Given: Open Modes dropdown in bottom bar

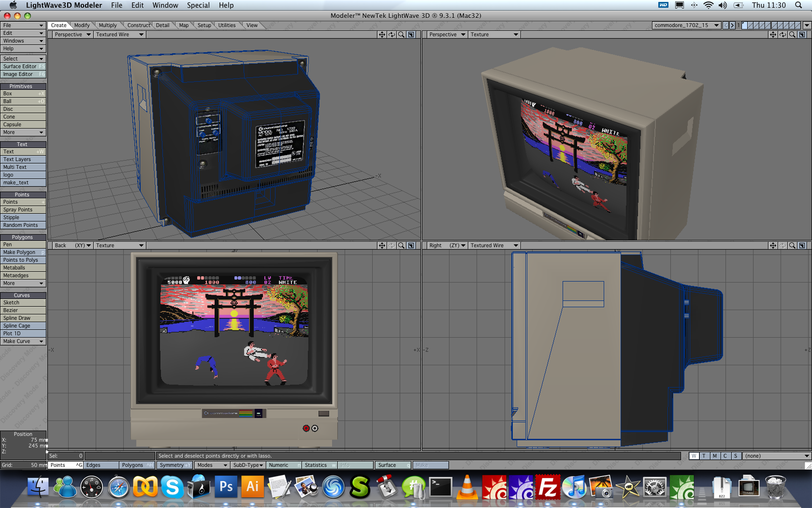Looking at the screenshot, I should (x=212, y=465).
